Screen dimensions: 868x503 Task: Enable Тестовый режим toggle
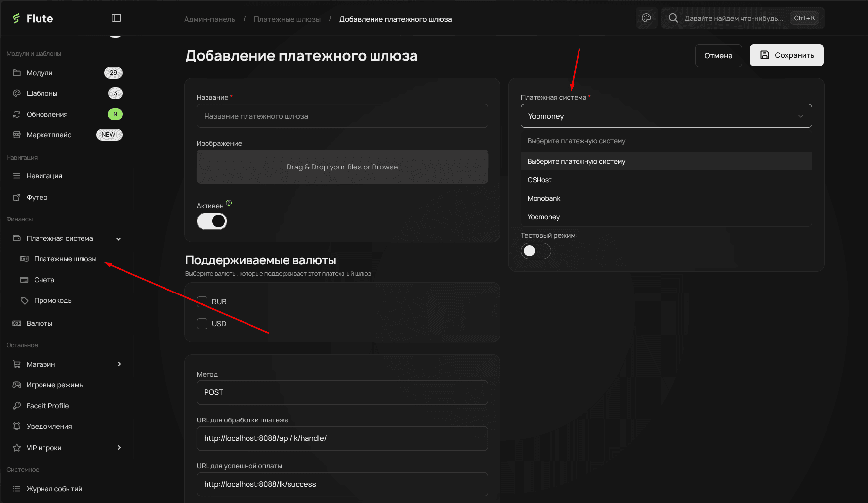(x=536, y=251)
